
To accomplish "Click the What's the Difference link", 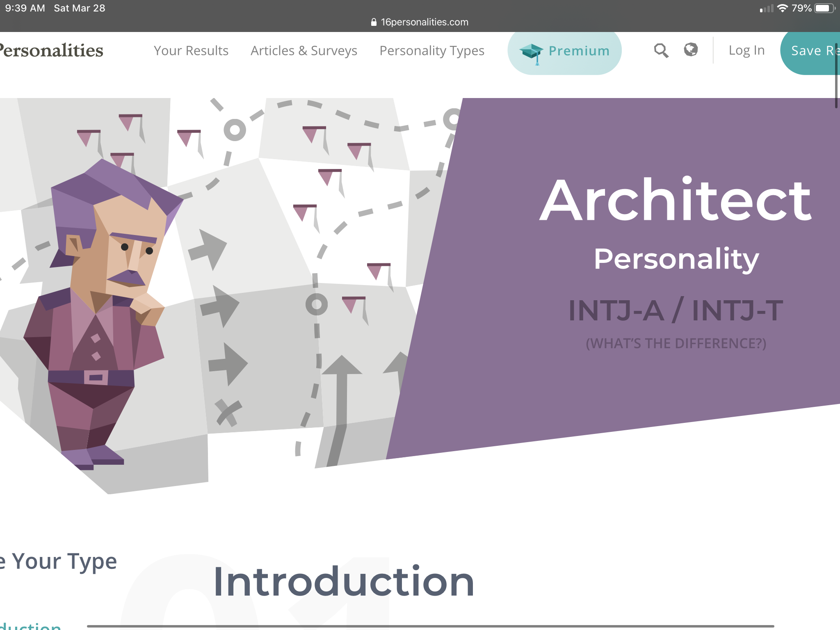I will pos(676,343).
